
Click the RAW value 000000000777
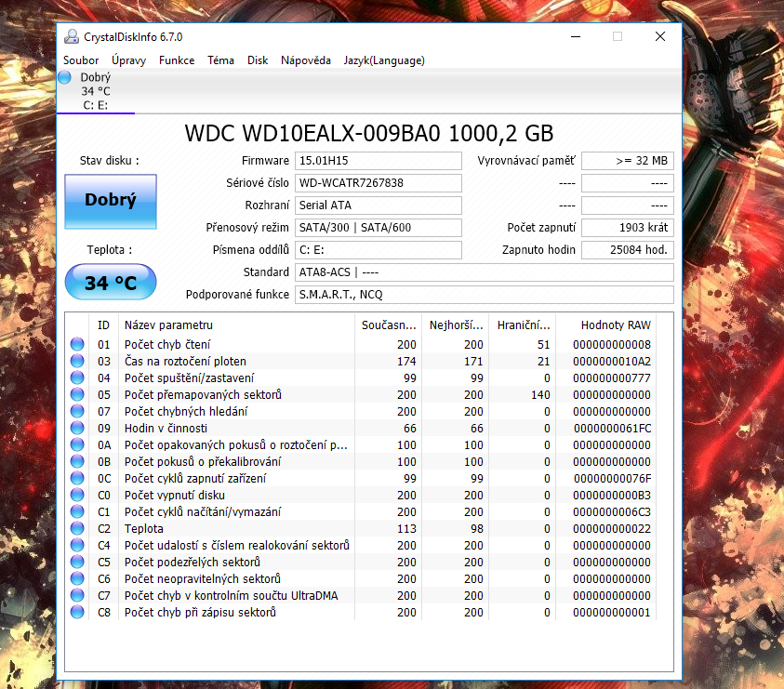[612, 378]
